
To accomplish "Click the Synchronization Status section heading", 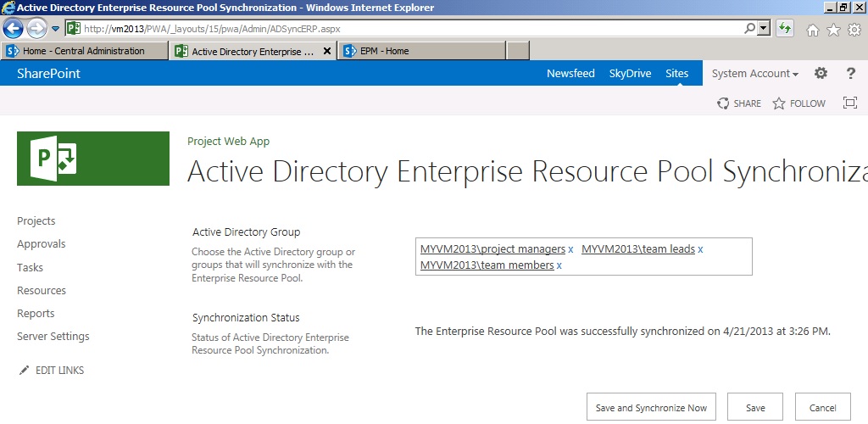I will coord(246,318).
